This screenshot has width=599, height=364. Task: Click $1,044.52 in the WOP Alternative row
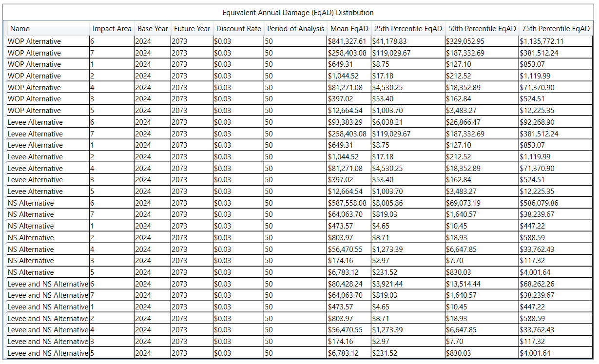click(x=349, y=76)
